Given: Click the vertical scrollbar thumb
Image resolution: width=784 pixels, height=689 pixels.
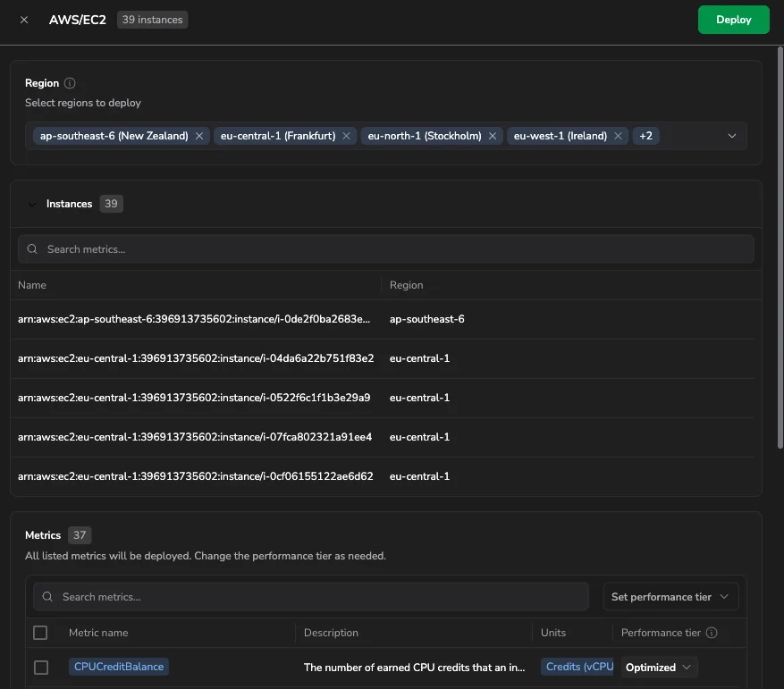Looking at the screenshot, I should (x=780, y=248).
